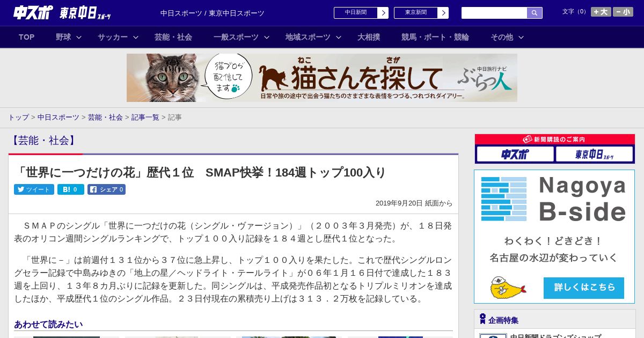Decrease text size with 小 button
644x338 pixels.
pyautogui.click(x=623, y=12)
